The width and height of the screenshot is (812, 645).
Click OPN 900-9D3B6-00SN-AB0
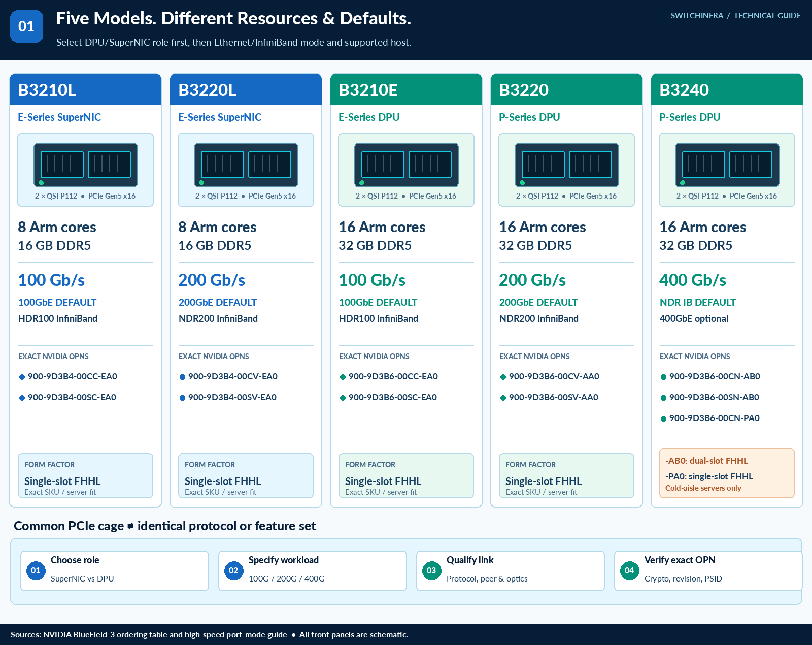coord(714,397)
